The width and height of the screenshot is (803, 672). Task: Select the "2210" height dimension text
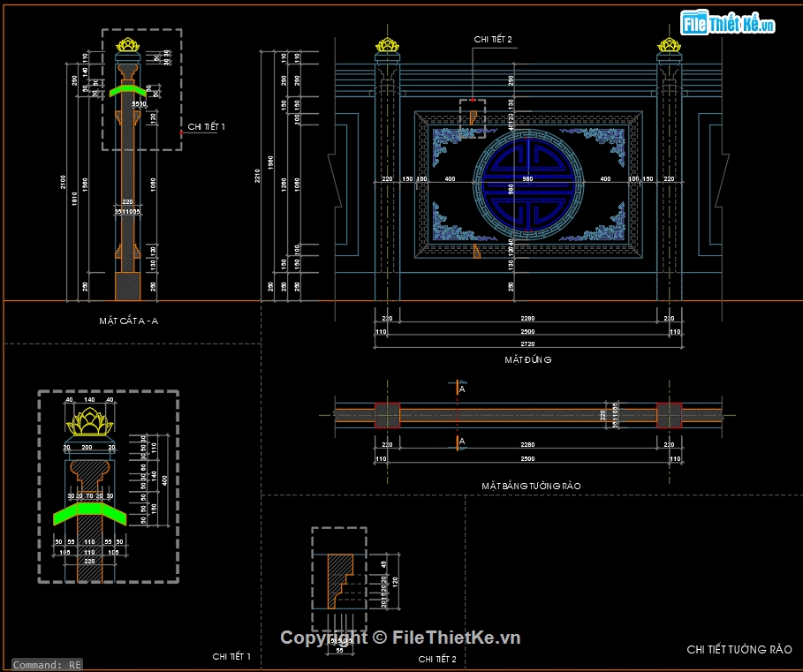click(258, 176)
